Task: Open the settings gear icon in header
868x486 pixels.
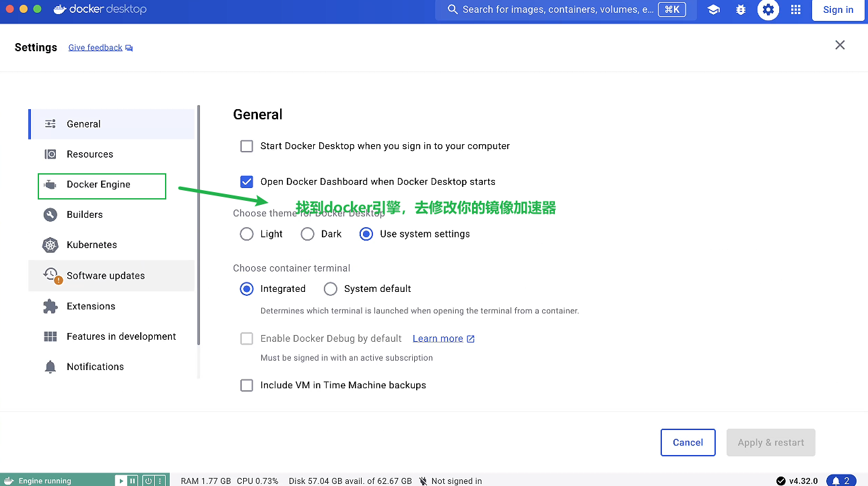Action: tap(768, 9)
